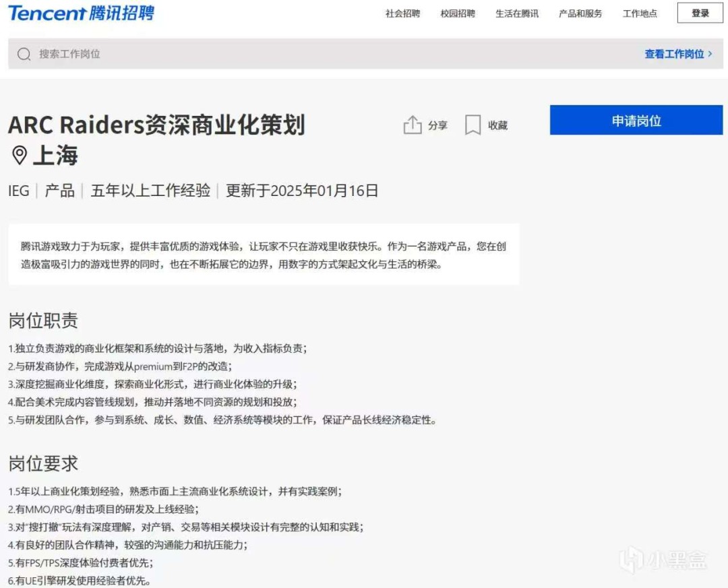Focus the 搜索工作岗位 search field

point(270,54)
